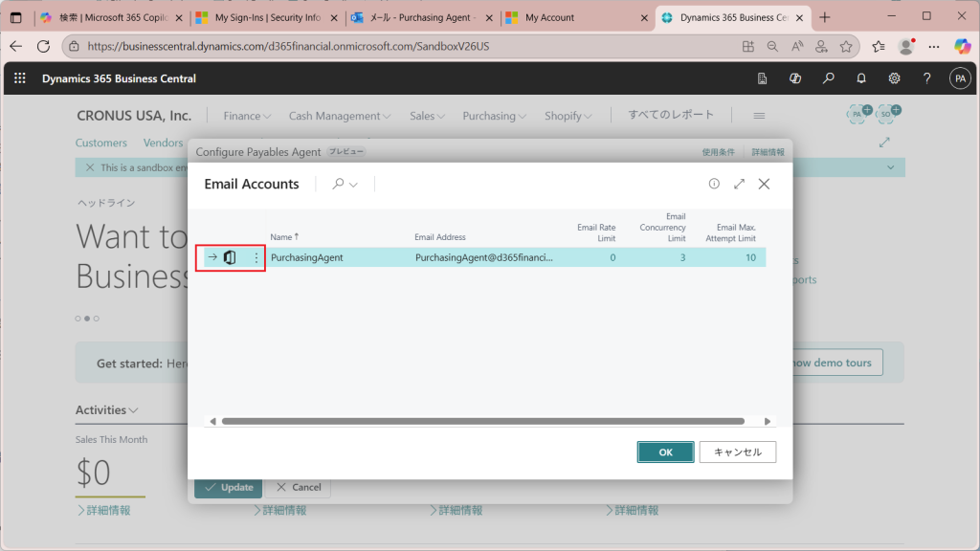
Task: Open the settings gear in Business Central header
Action: 895,78
